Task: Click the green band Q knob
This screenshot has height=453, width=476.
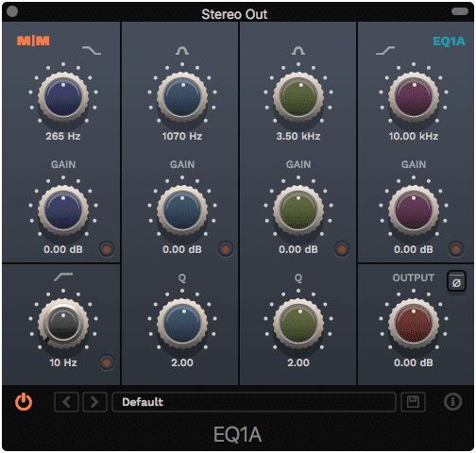Action: point(298,324)
